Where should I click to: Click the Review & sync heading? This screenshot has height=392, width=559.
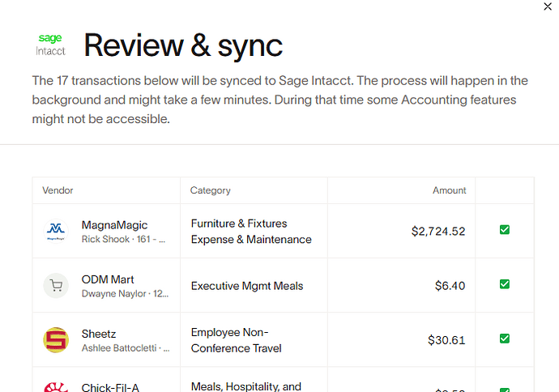click(x=183, y=45)
